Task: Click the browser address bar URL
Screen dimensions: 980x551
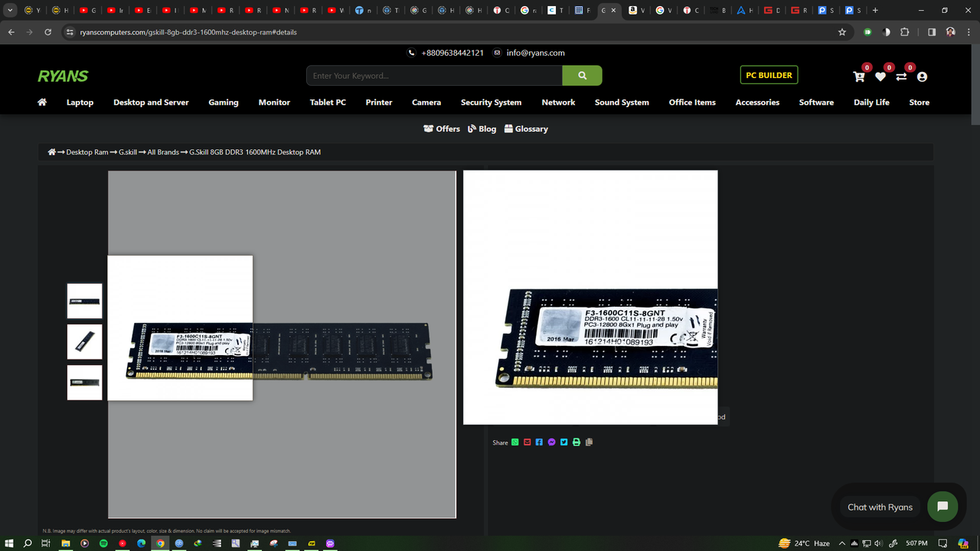Action: (x=188, y=32)
